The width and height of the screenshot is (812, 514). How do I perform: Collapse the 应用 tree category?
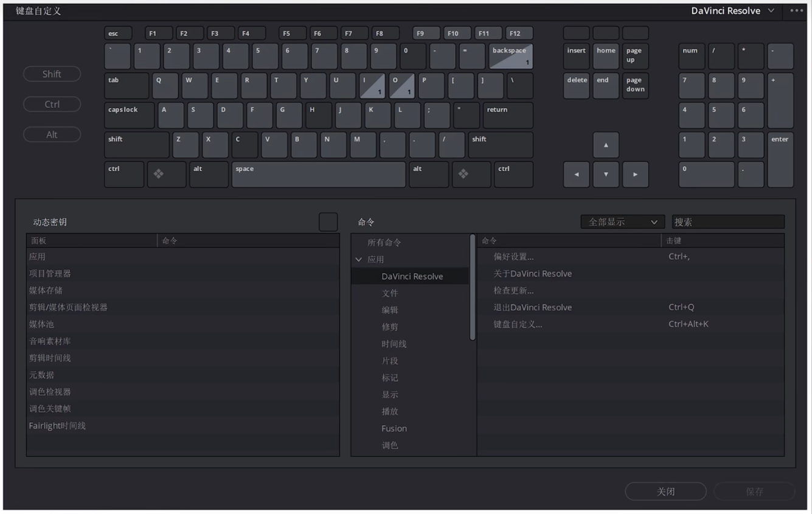coord(359,260)
